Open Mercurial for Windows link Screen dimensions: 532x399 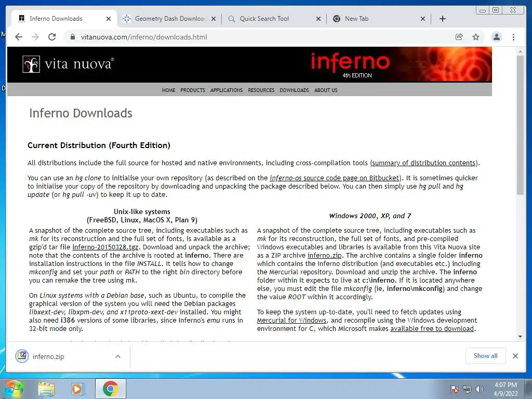[291, 320]
